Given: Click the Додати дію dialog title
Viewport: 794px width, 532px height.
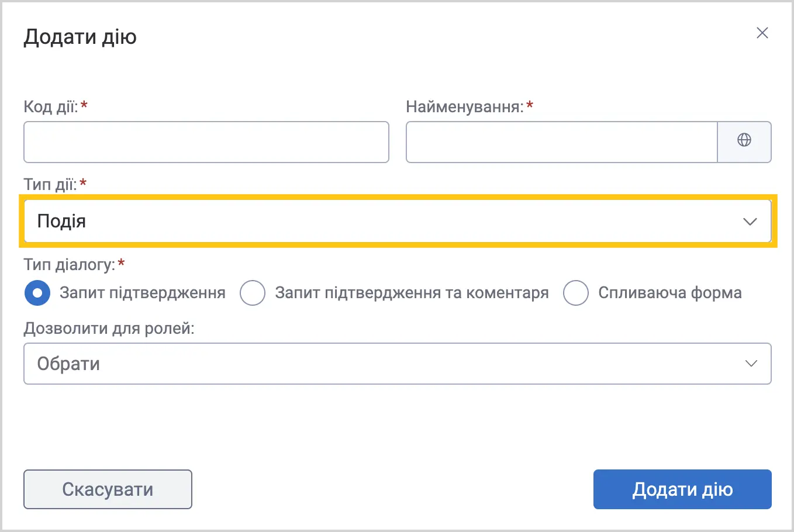Looking at the screenshot, I should click(80, 37).
